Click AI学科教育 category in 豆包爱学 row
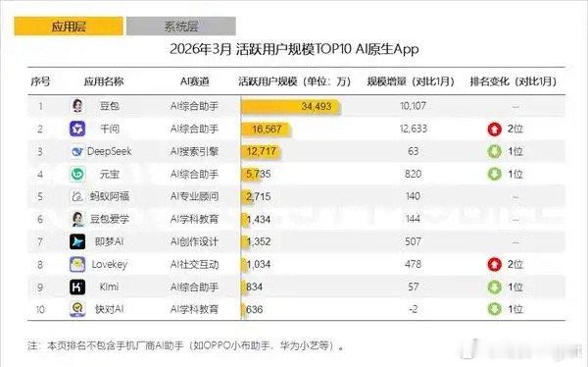 tap(194, 219)
